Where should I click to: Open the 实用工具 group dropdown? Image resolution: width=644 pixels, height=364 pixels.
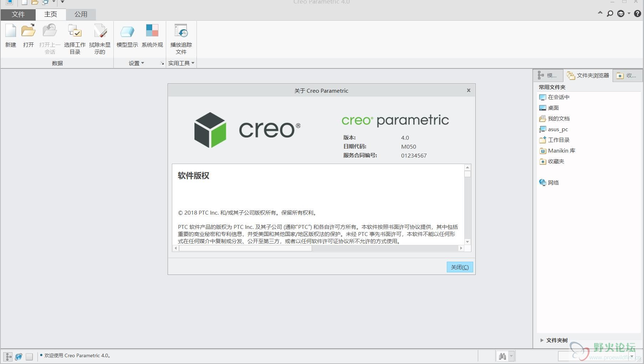click(181, 63)
